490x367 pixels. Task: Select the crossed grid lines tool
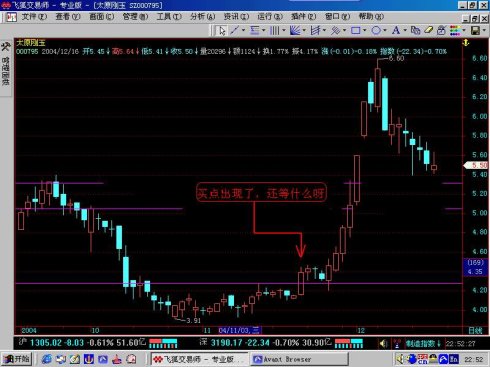coord(335,30)
